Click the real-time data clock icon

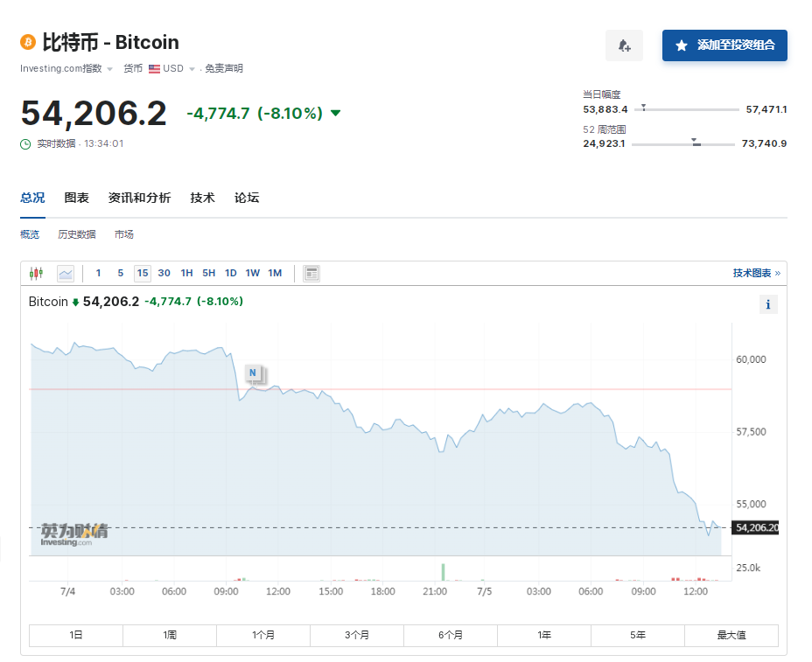[24, 143]
